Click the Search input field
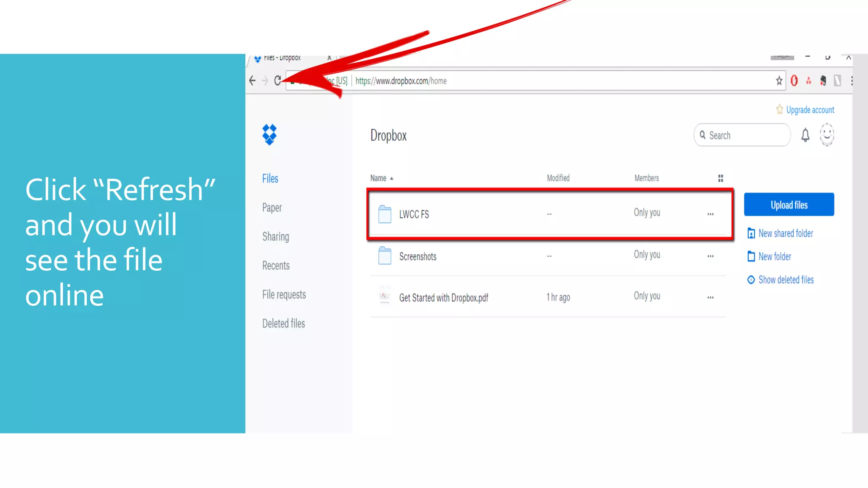Viewport: 868px width, 488px height. tap(742, 135)
